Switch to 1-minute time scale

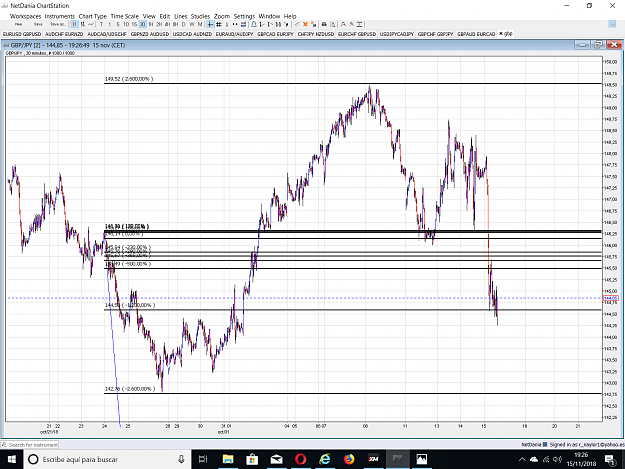[110, 24]
